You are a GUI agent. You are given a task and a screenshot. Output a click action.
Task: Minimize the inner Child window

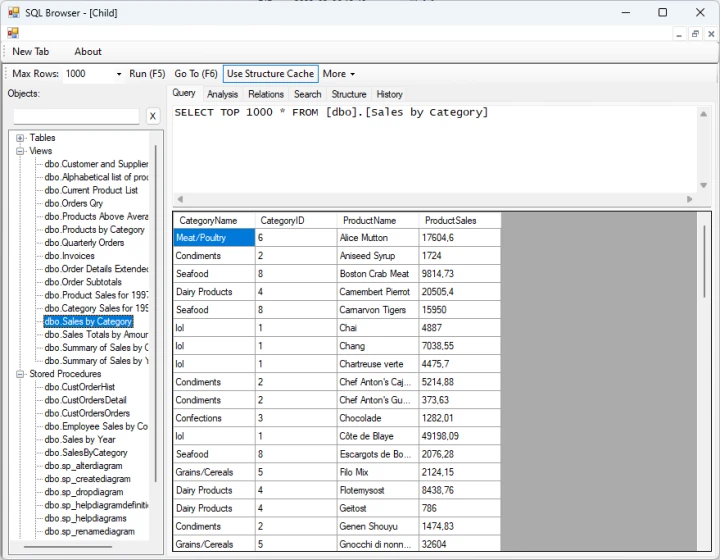[679, 34]
